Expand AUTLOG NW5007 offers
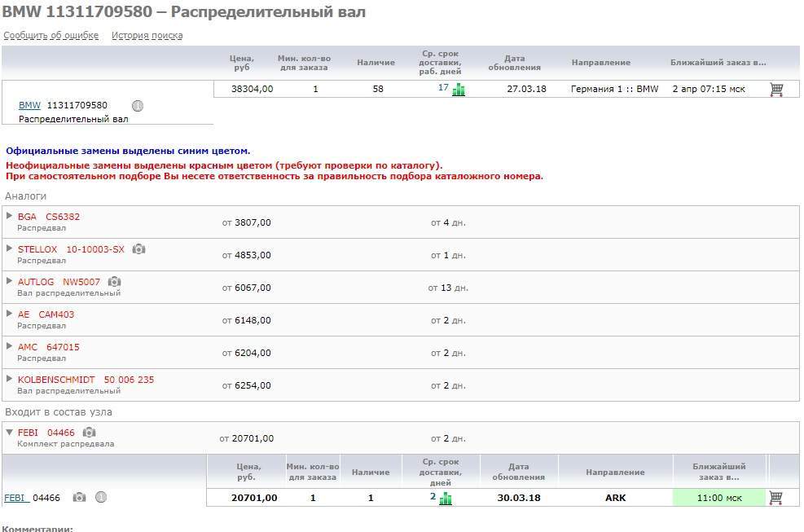The height and width of the screenshot is (532, 804). point(9,281)
